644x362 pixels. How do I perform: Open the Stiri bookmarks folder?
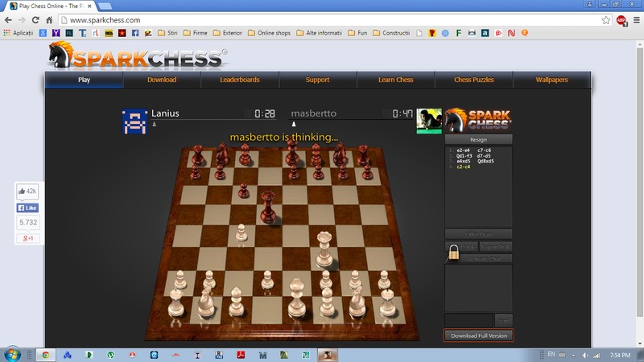[x=167, y=33]
